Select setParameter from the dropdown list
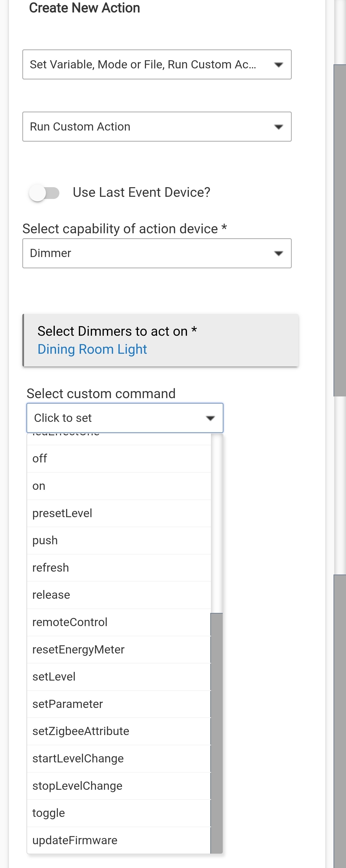 tap(119, 704)
